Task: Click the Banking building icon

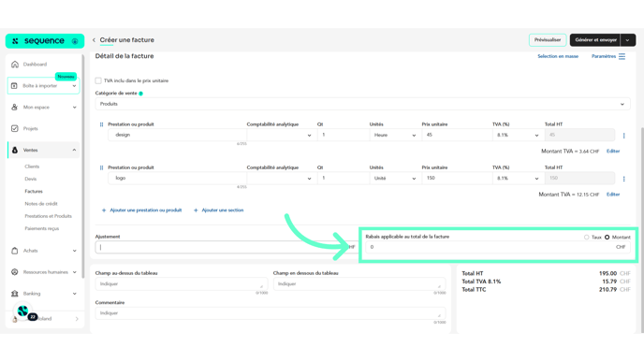Action: click(x=15, y=294)
